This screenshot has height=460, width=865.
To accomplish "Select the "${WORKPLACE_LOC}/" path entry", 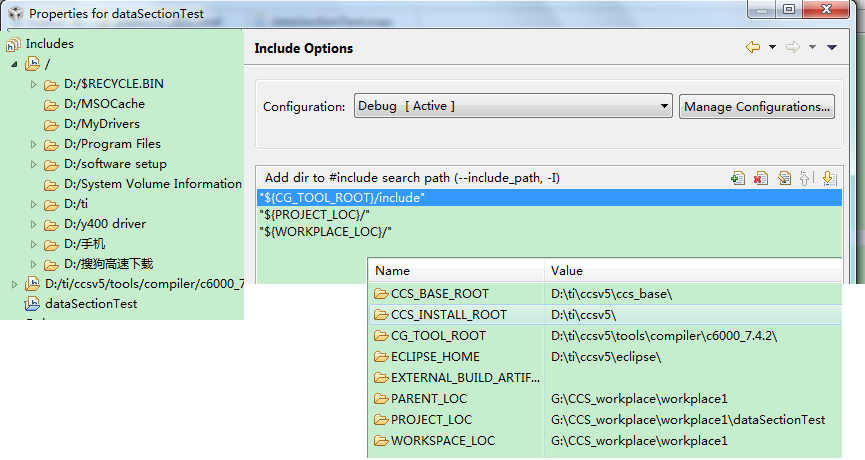I will coord(549,232).
